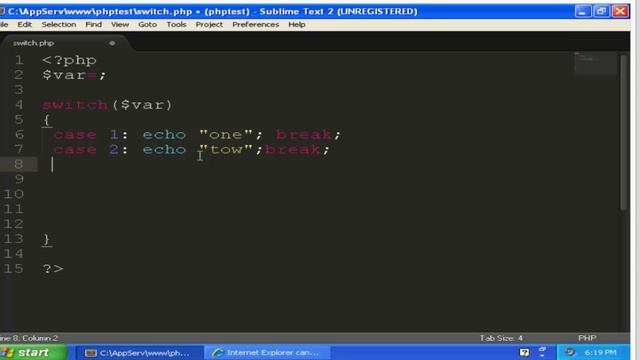Click line number 1 in gutter
Image resolution: width=640 pixels, height=360 pixels.
[x=19, y=60]
